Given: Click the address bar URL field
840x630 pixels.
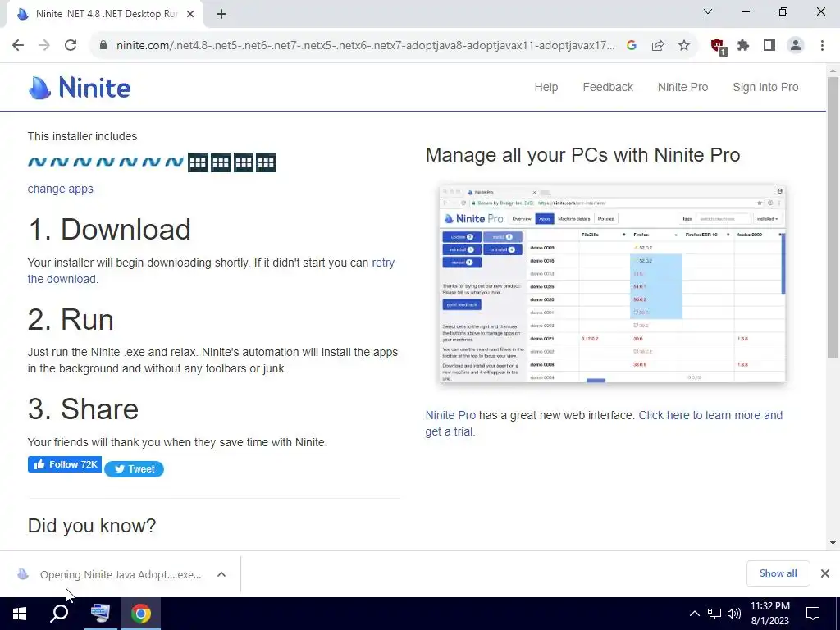Looking at the screenshot, I should (x=365, y=46).
